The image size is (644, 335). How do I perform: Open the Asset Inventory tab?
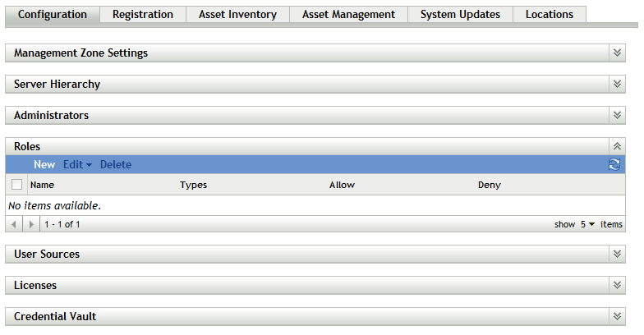point(237,14)
